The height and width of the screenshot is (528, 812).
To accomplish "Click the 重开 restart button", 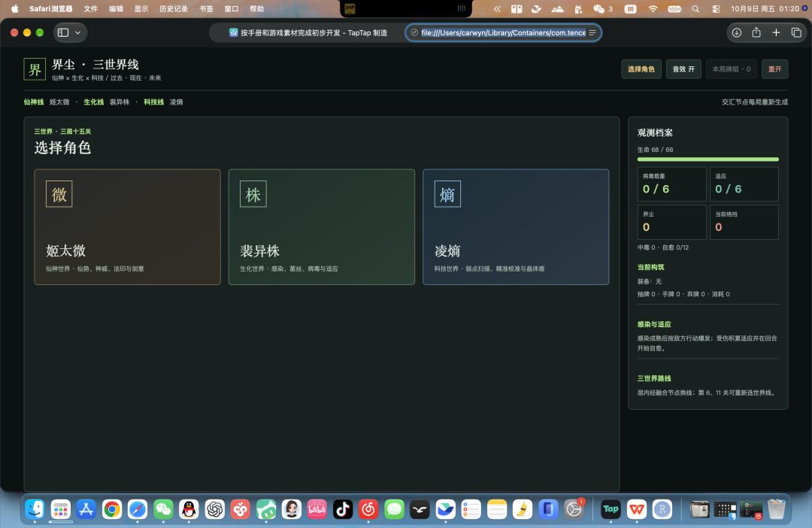I will point(774,69).
